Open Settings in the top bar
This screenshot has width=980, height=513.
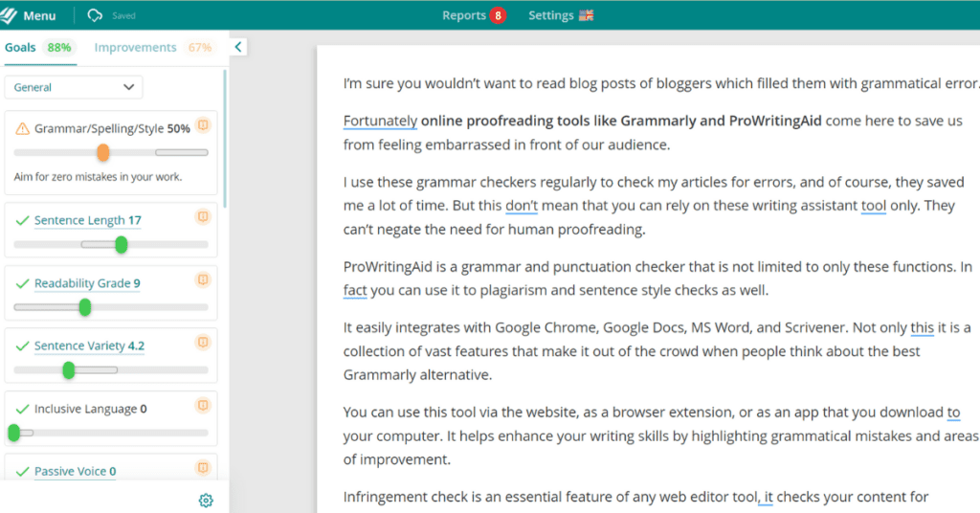pyautogui.click(x=550, y=15)
